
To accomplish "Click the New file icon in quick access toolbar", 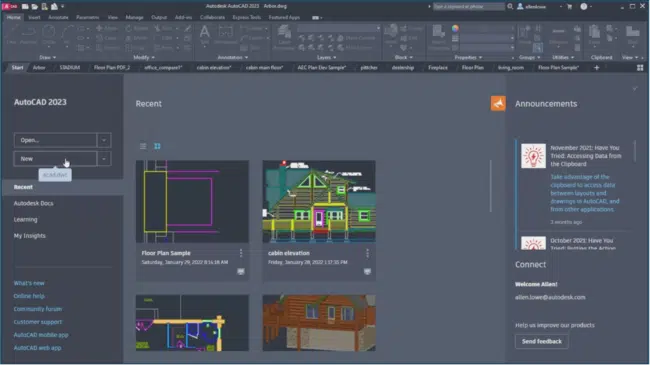I will tap(25, 6).
